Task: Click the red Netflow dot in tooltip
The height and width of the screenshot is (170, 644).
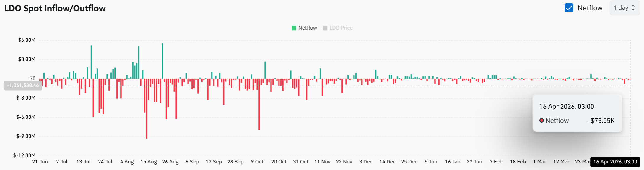Action: tap(541, 121)
